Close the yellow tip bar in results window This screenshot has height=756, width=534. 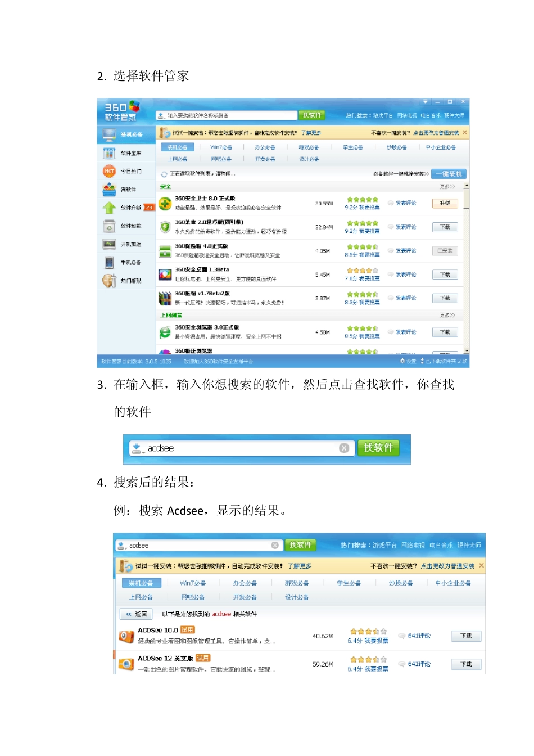pos(482,566)
